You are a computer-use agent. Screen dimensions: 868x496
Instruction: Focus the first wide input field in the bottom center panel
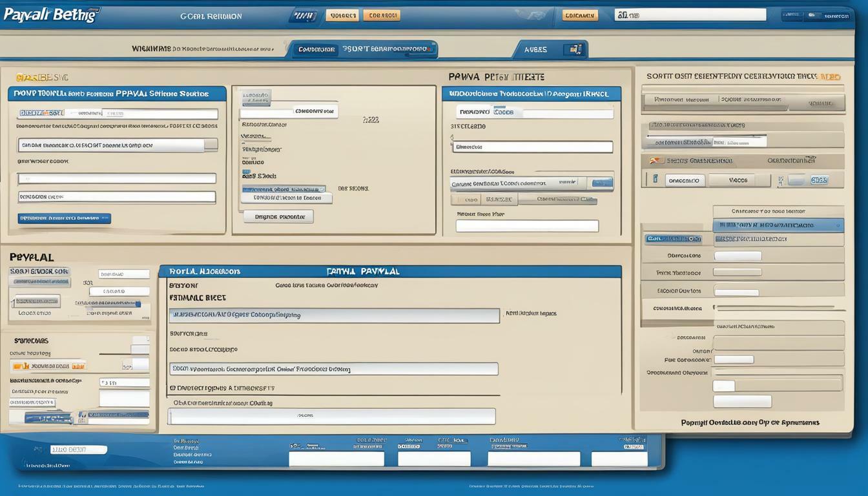335,316
